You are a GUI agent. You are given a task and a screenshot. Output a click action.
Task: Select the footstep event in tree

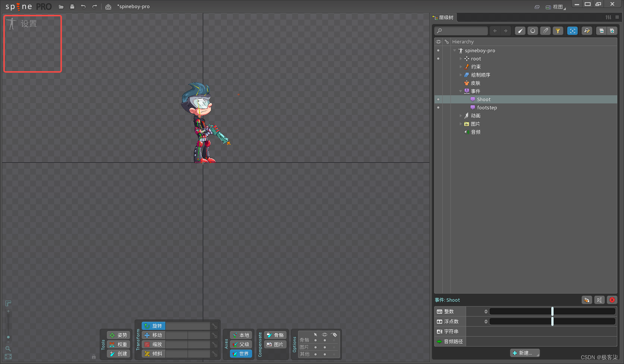(x=484, y=107)
